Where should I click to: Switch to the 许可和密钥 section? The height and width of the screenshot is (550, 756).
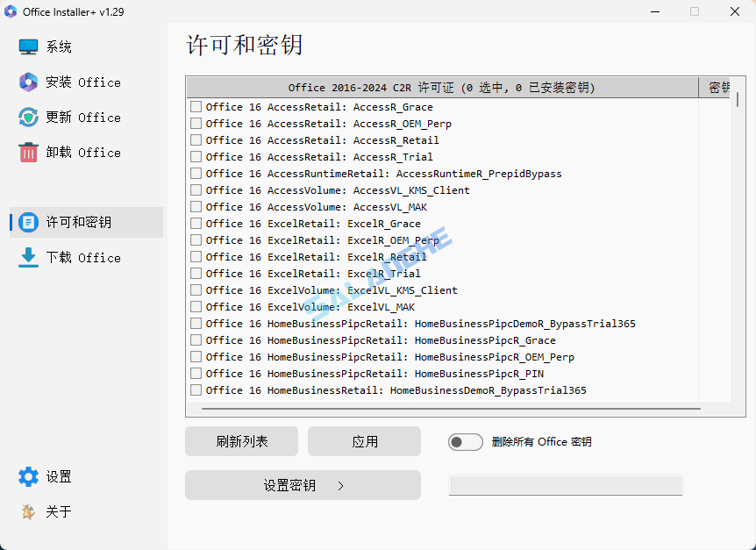[x=85, y=222]
